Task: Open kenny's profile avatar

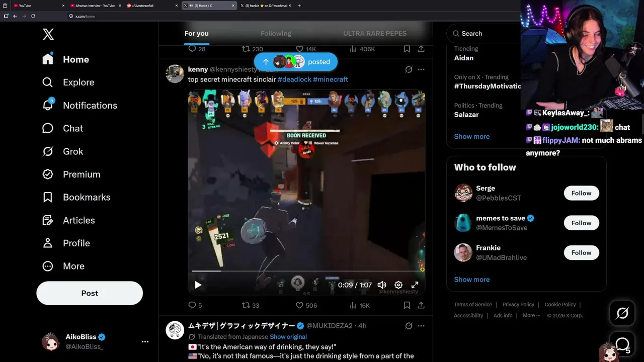Action: pyautogui.click(x=175, y=74)
